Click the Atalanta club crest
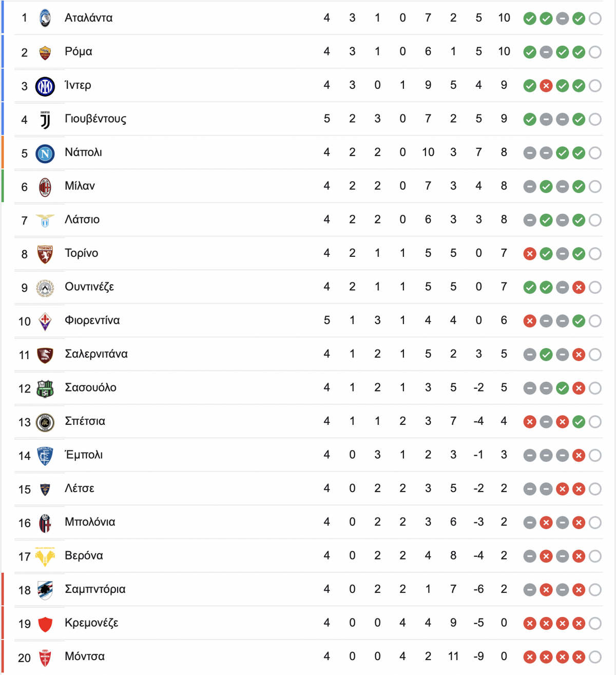Image resolution: width=616 pixels, height=675 pixels. coord(45,18)
